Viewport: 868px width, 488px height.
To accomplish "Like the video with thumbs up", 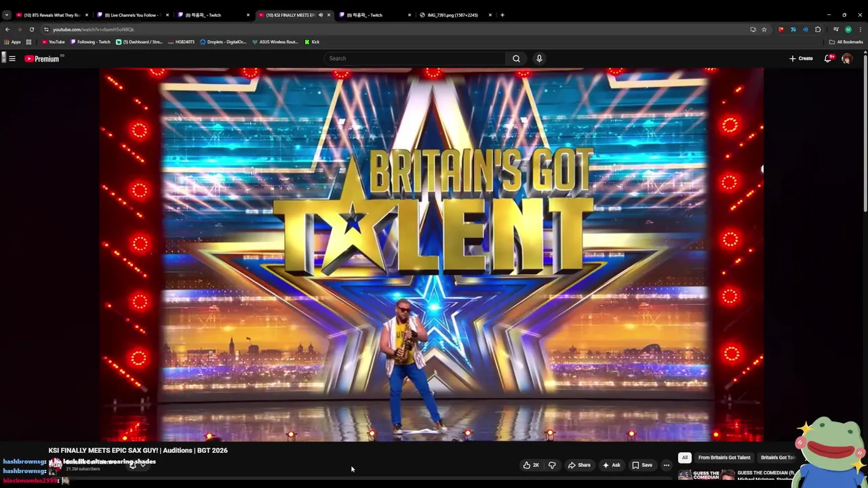I will 531,465.
